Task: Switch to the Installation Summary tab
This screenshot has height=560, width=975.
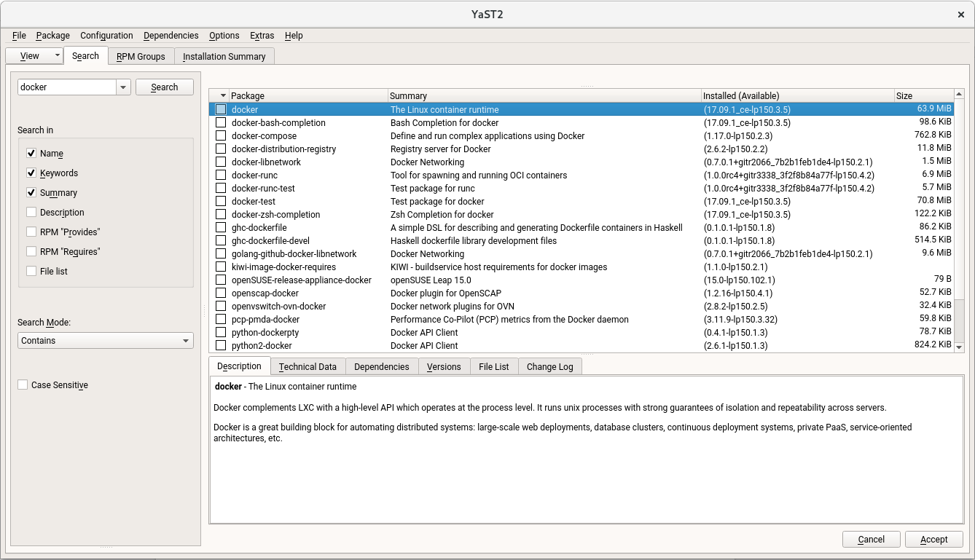Action: pyautogui.click(x=224, y=56)
